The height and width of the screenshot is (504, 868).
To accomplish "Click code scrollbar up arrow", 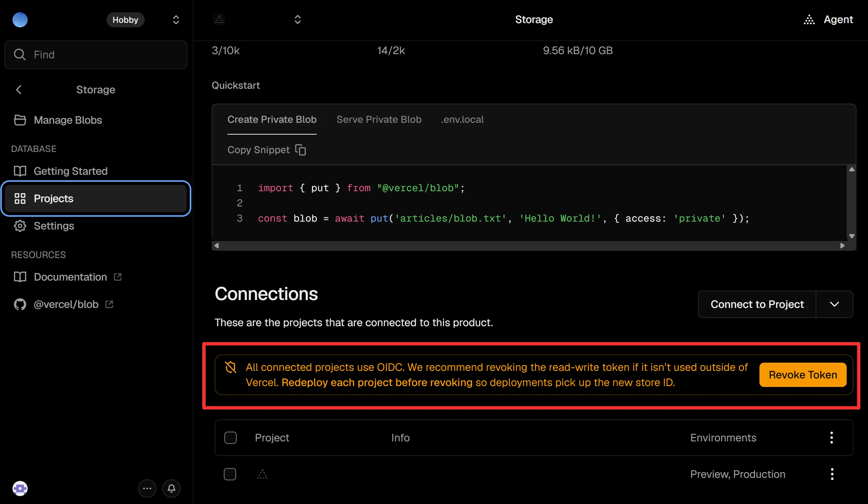I will (852, 169).
